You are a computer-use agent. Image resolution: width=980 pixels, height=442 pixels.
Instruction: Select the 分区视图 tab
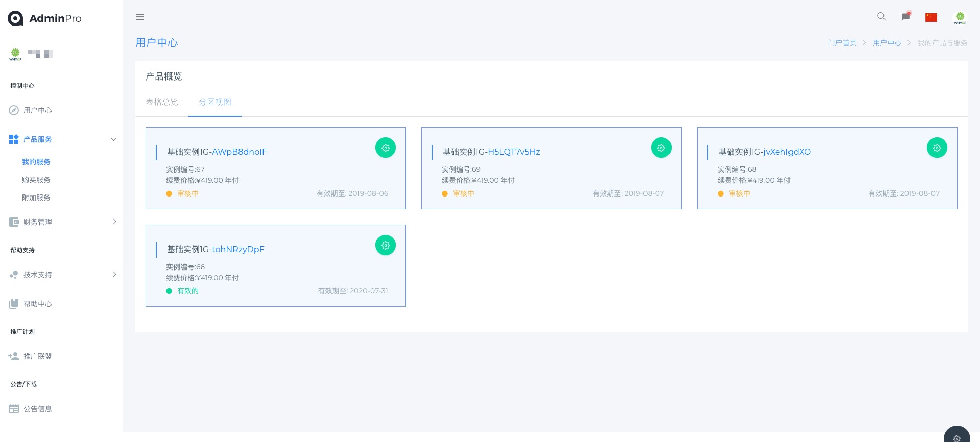tap(215, 102)
